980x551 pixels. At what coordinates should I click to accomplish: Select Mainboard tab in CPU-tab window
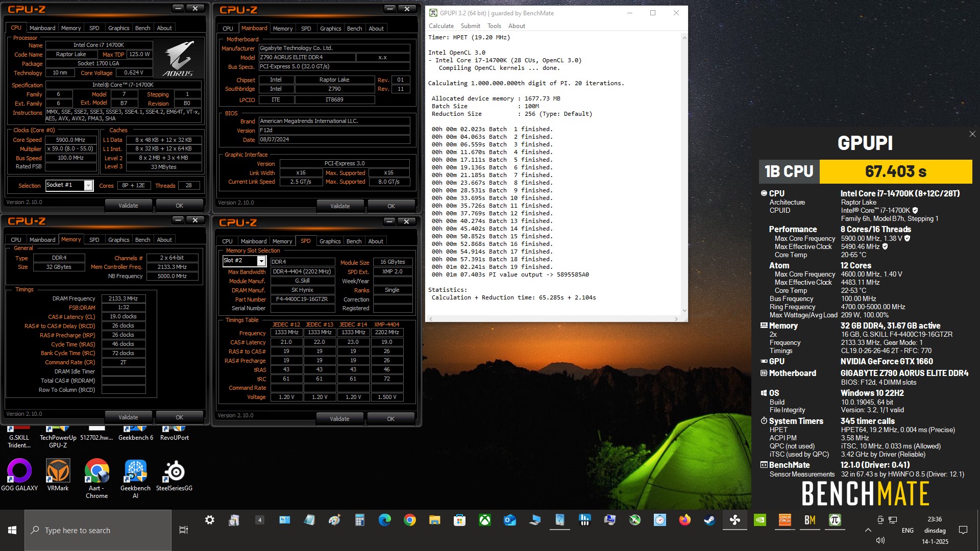coord(42,28)
